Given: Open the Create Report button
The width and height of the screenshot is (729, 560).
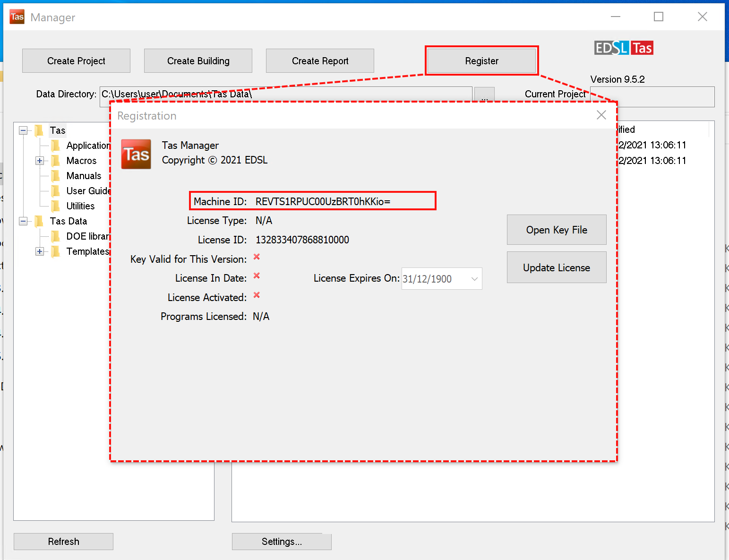Looking at the screenshot, I should tap(320, 61).
